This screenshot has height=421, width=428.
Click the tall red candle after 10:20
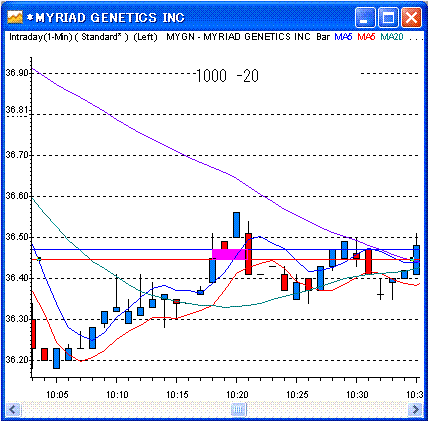coord(248,254)
